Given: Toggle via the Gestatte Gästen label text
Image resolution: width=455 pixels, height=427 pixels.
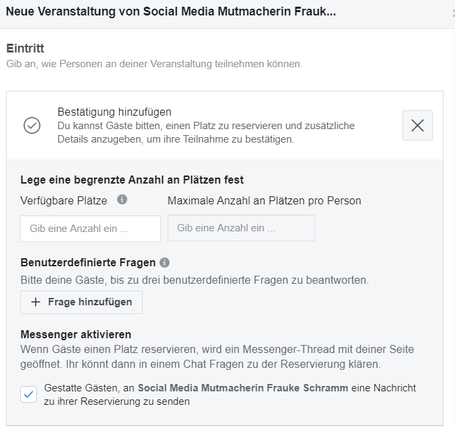Looking at the screenshot, I should (x=230, y=395).
